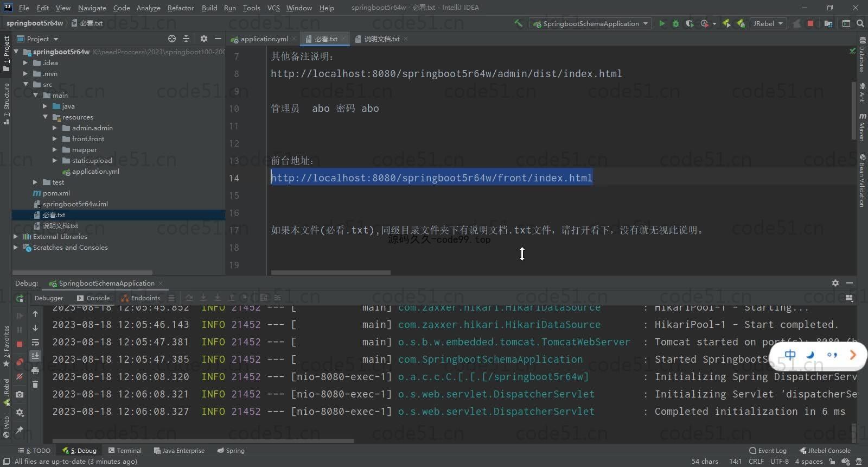Switch input method Chinese character button
This screenshot has width=868, height=467.
790,355
